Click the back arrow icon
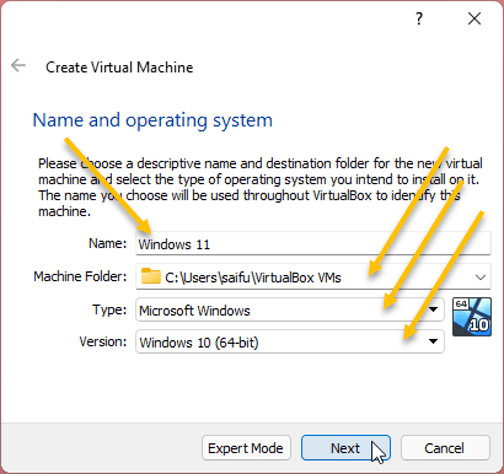The width and height of the screenshot is (504, 474). tap(18, 65)
